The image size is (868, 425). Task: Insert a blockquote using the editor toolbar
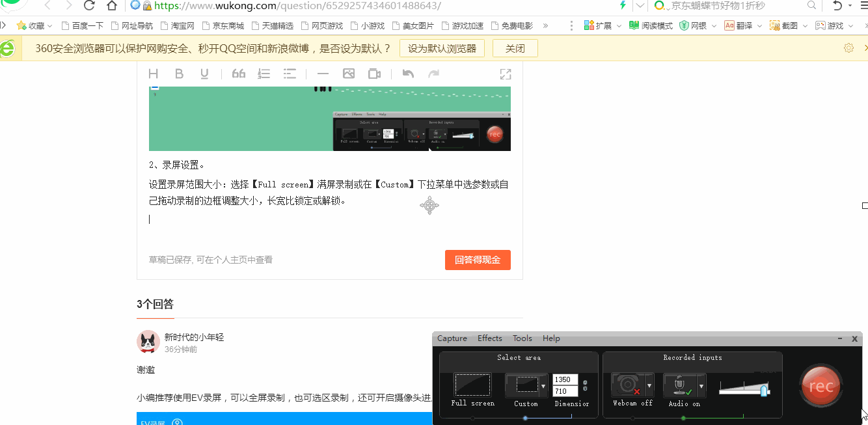(x=238, y=74)
